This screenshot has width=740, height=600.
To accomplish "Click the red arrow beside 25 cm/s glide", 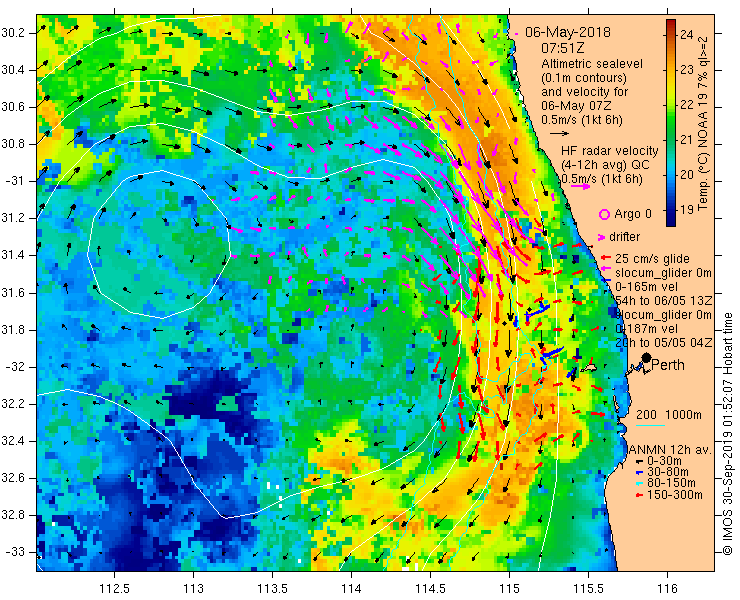I will (606, 258).
